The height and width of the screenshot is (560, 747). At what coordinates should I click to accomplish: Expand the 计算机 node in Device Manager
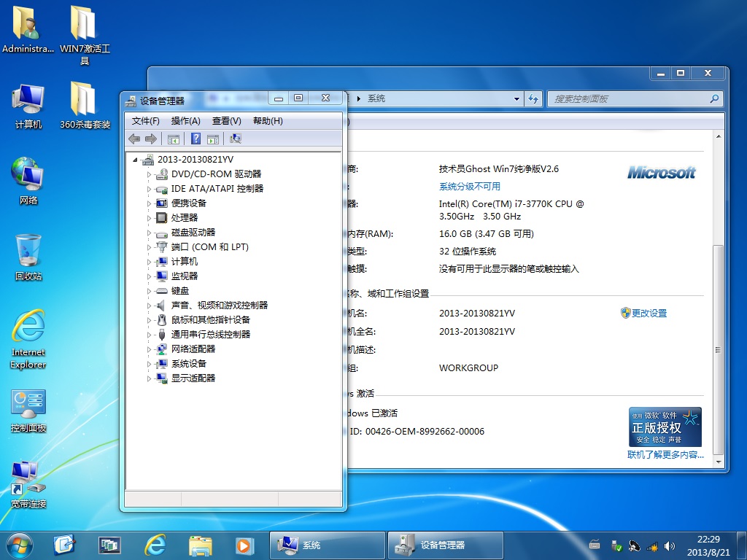pyautogui.click(x=149, y=262)
